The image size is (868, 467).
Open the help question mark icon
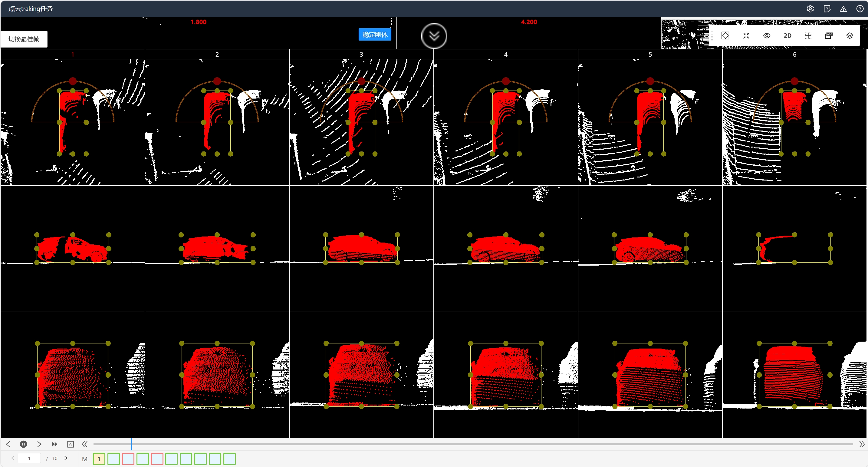[860, 9]
